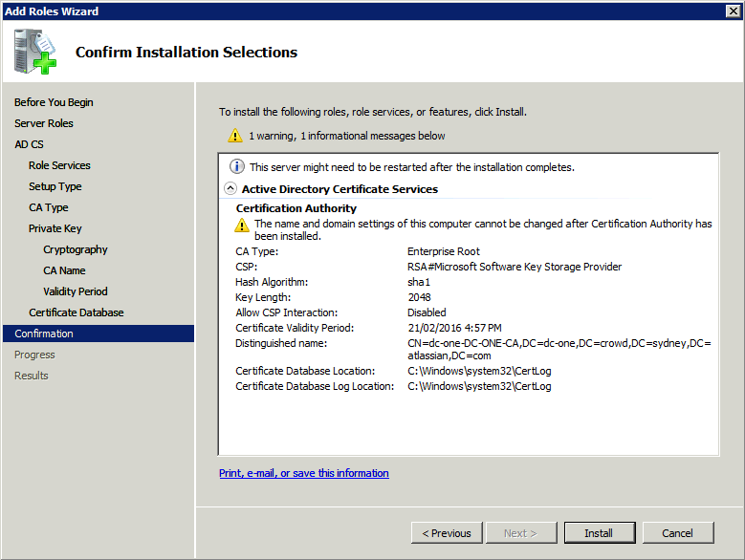The width and height of the screenshot is (745, 560).
Task: Click the Print, e-mail, or save link
Action: click(x=304, y=473)
